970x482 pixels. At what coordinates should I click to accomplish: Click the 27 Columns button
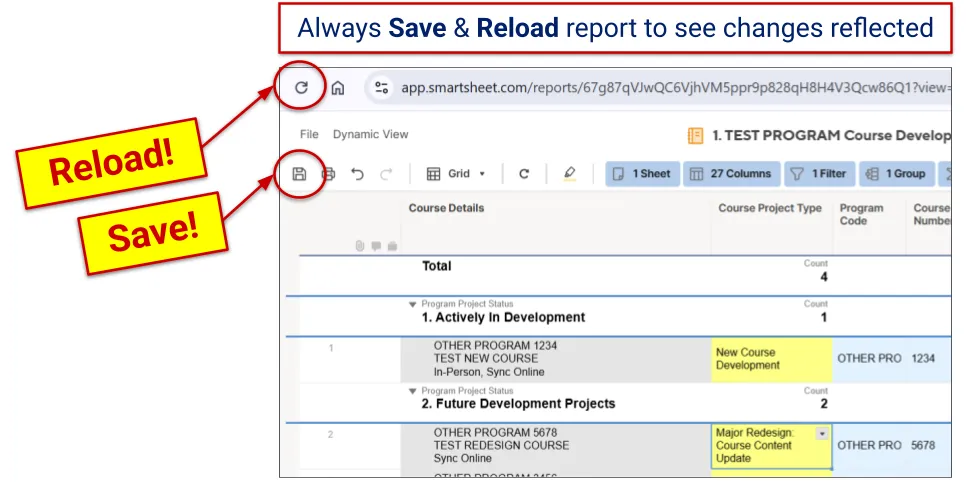click(731, 174)
